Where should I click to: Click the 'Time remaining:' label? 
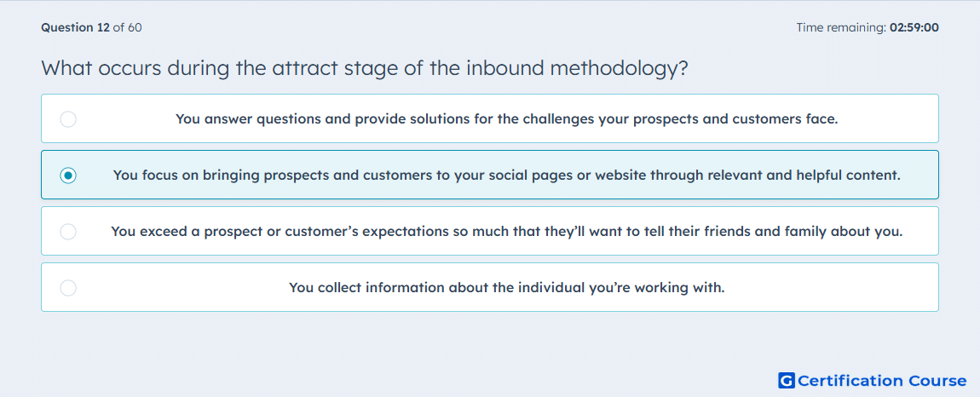pos(840,27)
